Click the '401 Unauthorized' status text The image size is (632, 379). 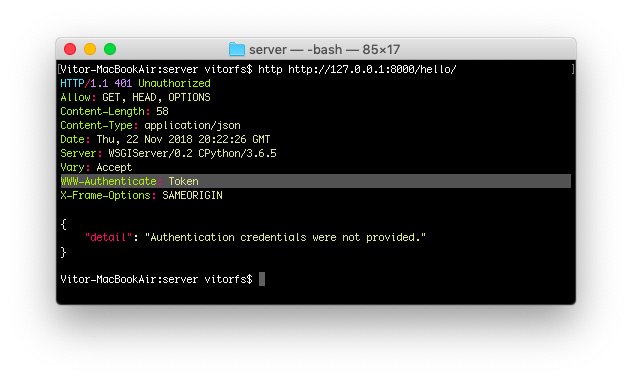tap(162, 83)
